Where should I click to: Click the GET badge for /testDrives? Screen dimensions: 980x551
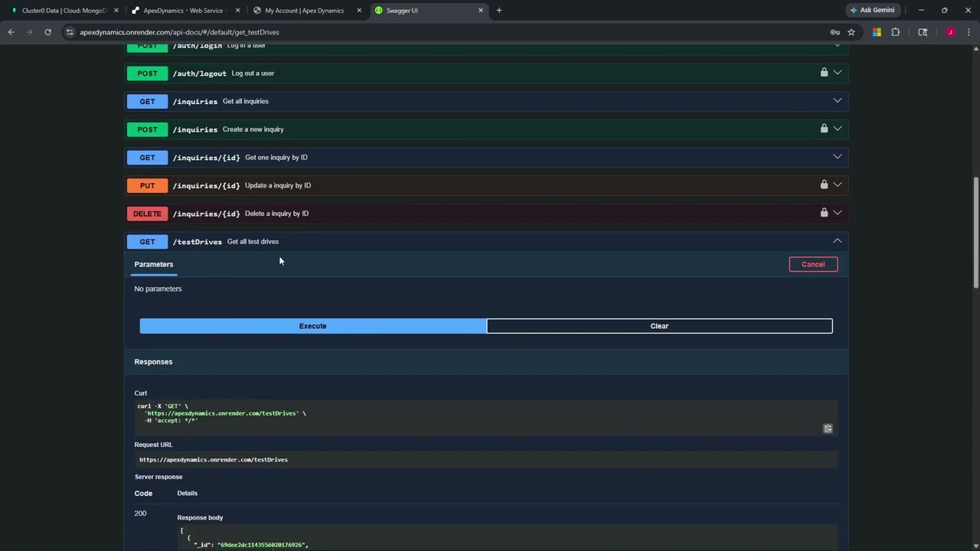tap(147, 242)
